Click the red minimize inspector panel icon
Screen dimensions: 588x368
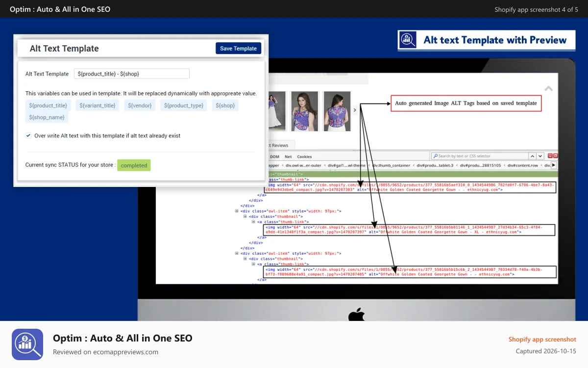[550, 156]
